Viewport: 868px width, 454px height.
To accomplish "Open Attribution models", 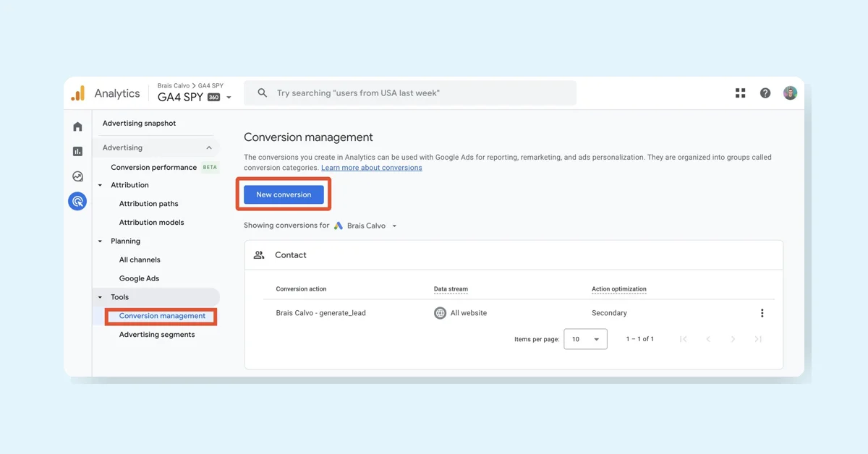I will pos(151,223).
